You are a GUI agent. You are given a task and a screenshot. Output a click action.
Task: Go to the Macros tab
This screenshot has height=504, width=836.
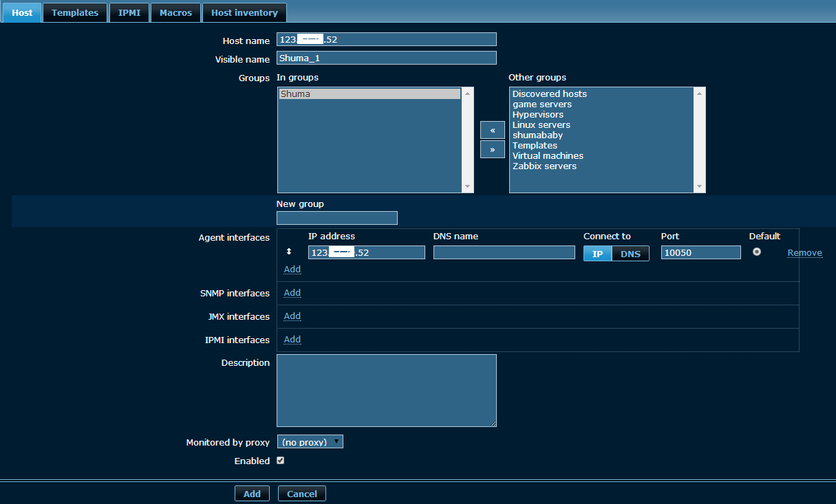(175, 12)
